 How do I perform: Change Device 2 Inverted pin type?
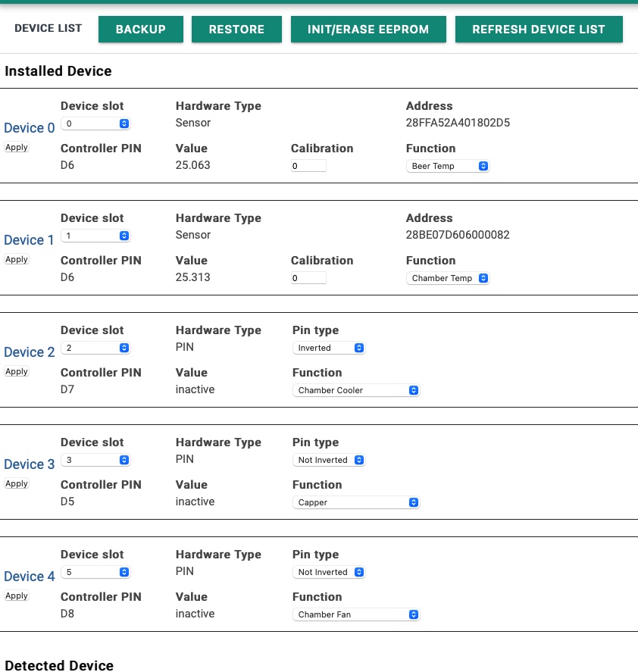point(328,348)
